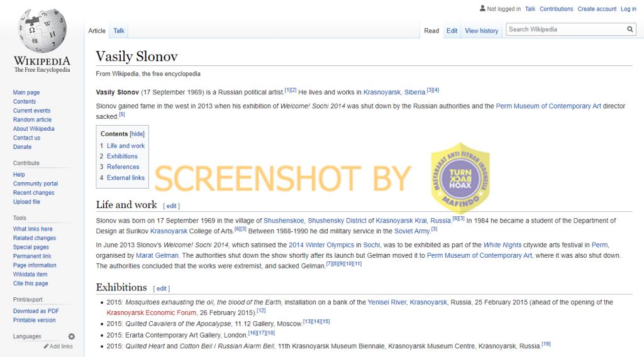This screenshot has height=357, width=644.
Task: Click Upload file link
Action: click(26, 202)
